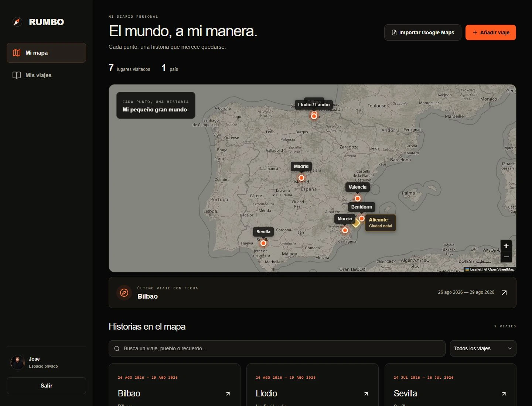Click the 7 lugares visitados stat
Screen dimensions: 532x406
[129, 68]
